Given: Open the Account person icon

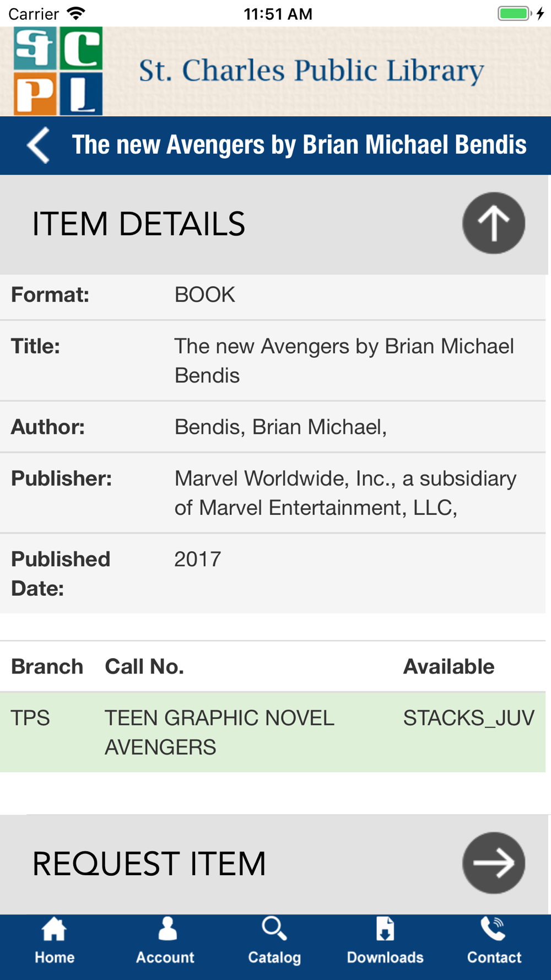Looking at the screenshot, I should pos(167,929).
